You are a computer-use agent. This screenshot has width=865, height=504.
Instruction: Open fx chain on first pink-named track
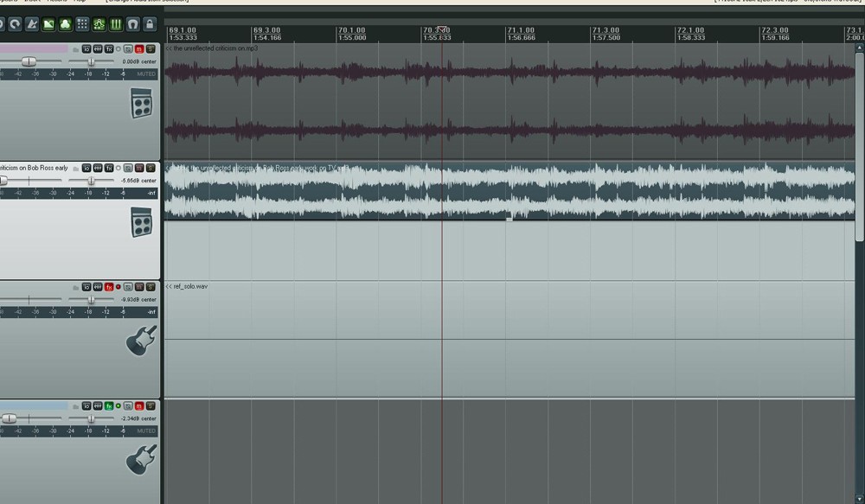pyautogui.click(x=109, y=49)
